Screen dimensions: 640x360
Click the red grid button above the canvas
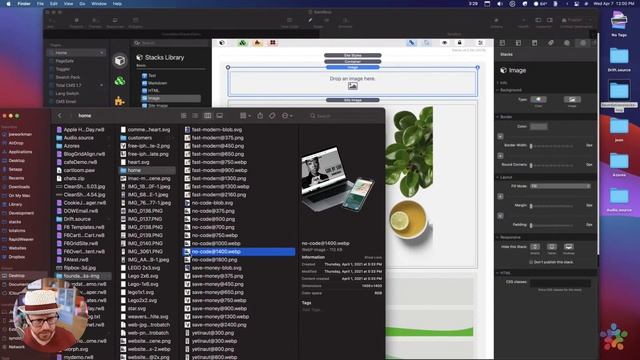point(273,43)
